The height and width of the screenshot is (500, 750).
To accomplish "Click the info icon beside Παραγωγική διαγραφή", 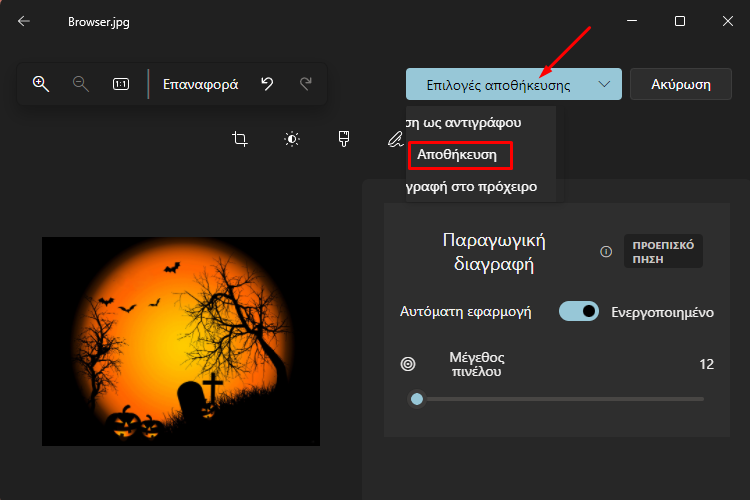I will point(606,251).
